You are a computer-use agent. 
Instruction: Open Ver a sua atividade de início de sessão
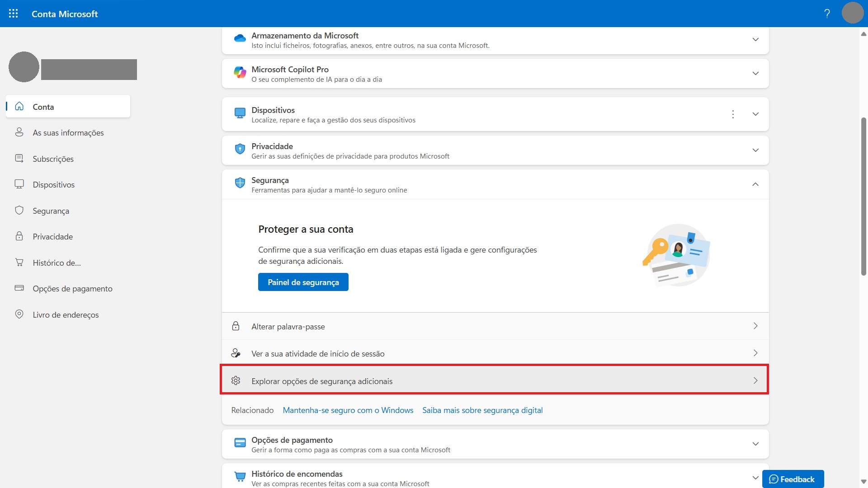[495, 353]
